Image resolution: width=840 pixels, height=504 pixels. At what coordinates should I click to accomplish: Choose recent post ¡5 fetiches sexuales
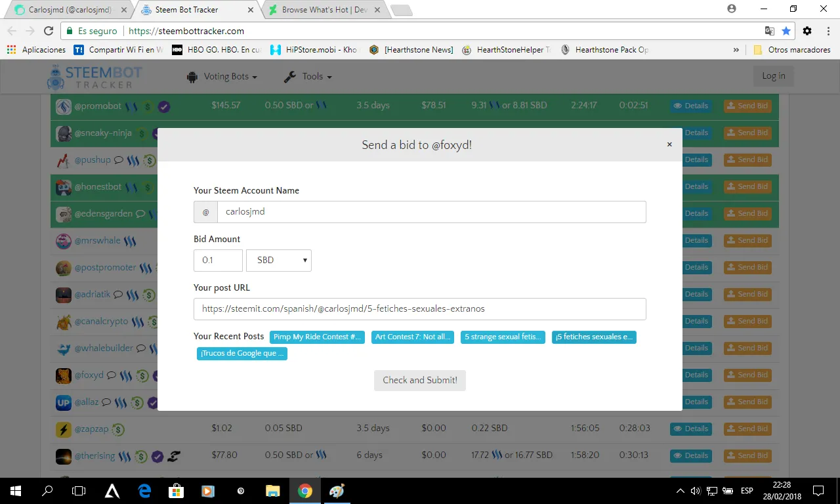point(594,337)
